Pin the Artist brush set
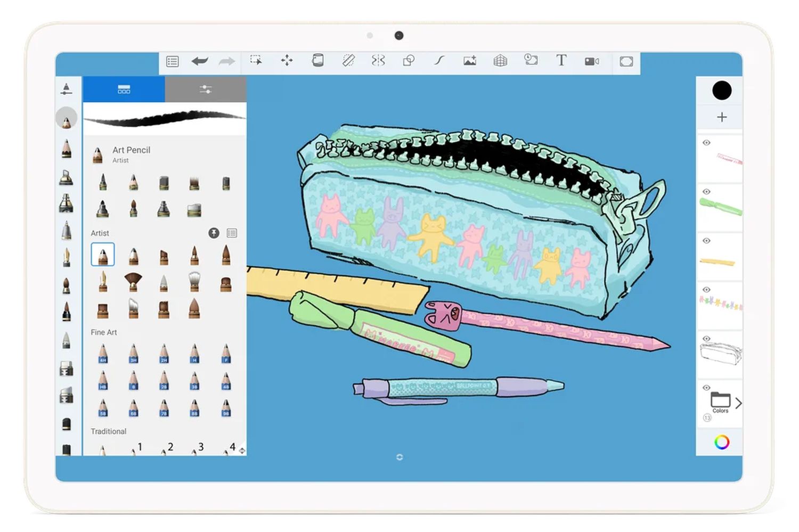The image size is (799, 532). coord(214,233)
